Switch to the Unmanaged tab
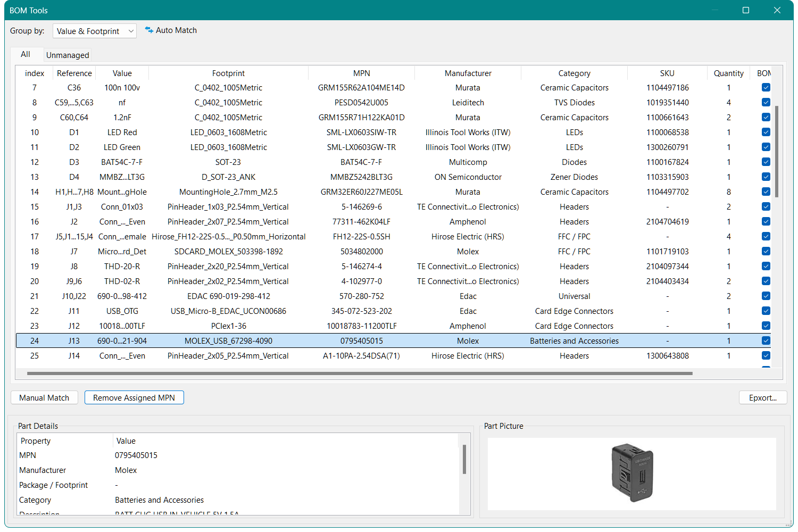 click(68, 55)
